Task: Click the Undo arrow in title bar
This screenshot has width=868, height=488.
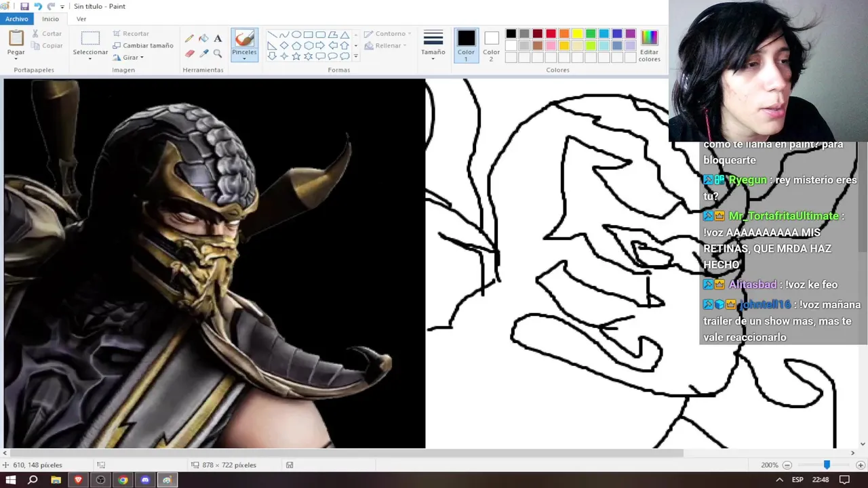Action: click(38, 6)
